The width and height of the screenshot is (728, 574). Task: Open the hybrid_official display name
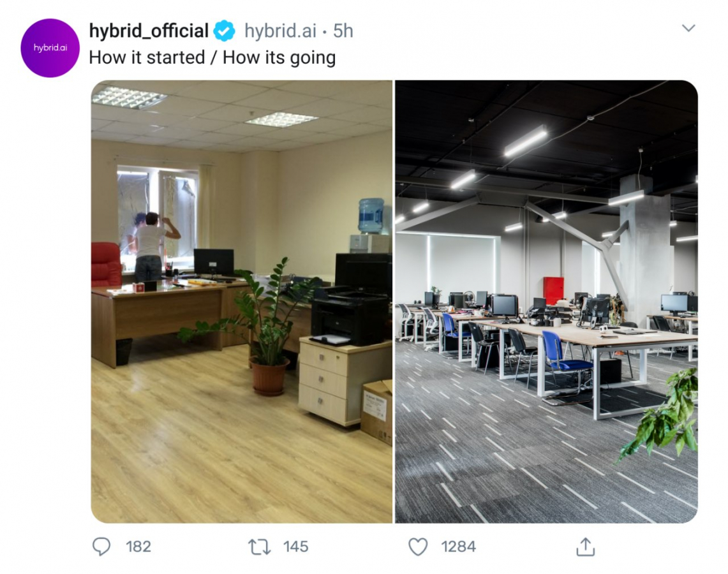[149, 31]
